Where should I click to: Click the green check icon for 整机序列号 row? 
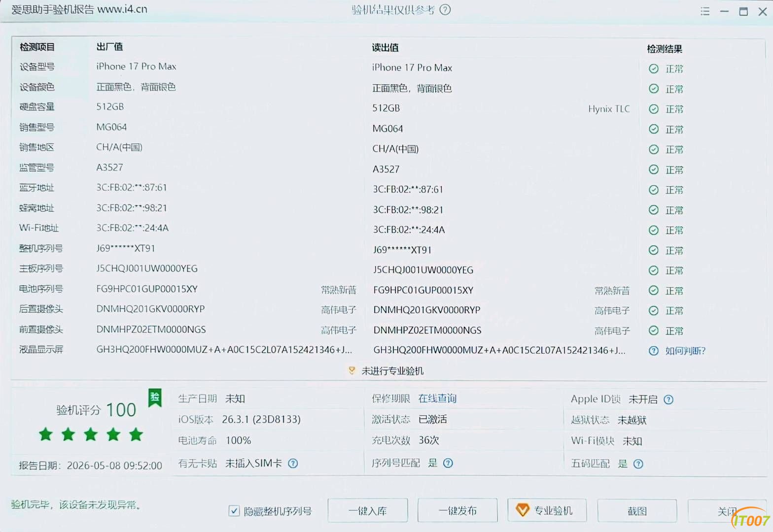(x=654, y=250)
